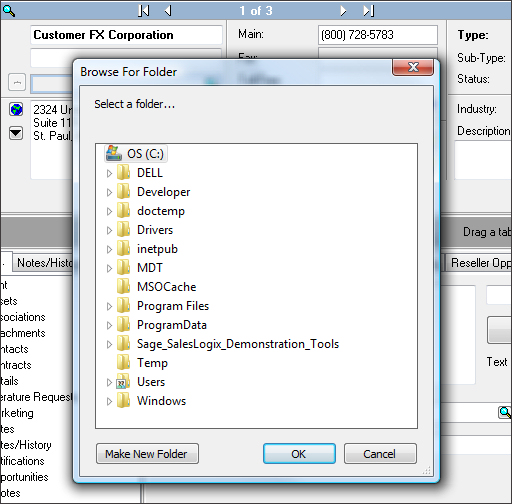Expand the DELL folder
The height and width of the screenshot is (504, 512).
pos(109,173)
